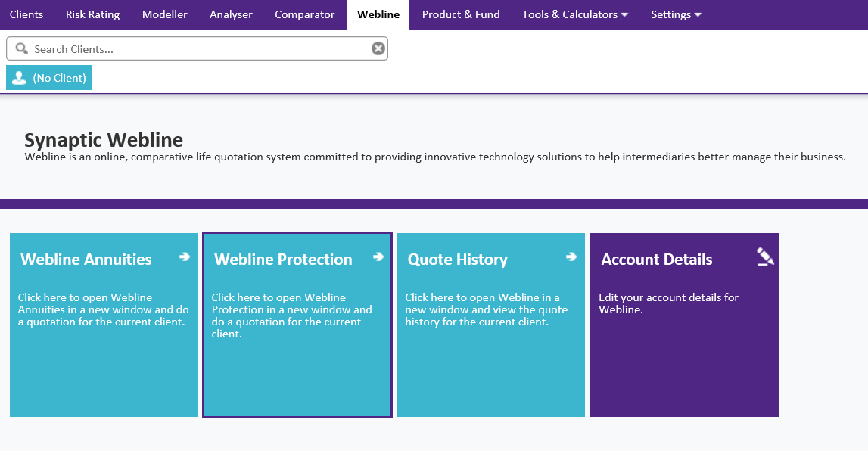
Task: Expand the Tools & Calculators dropdown
Action: coord(575,15)
